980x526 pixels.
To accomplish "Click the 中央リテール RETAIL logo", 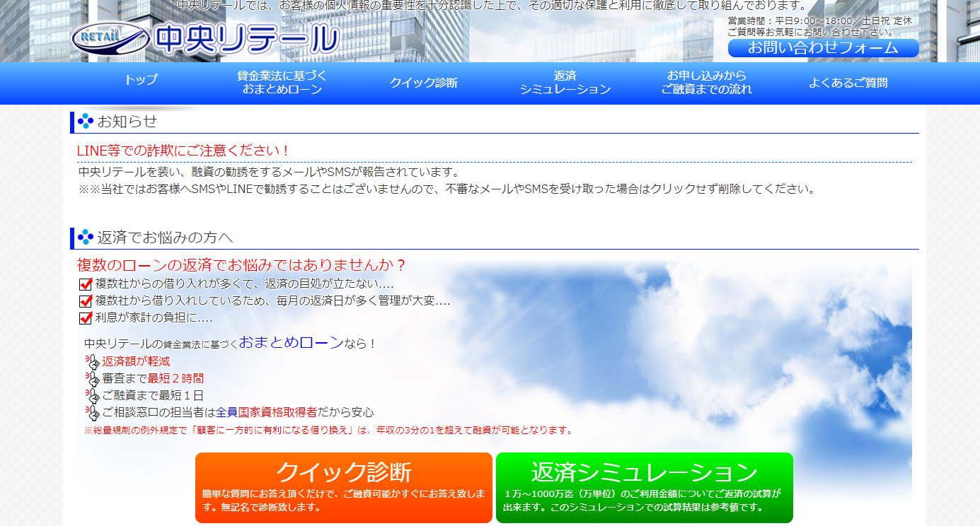I will click(205, 38).
